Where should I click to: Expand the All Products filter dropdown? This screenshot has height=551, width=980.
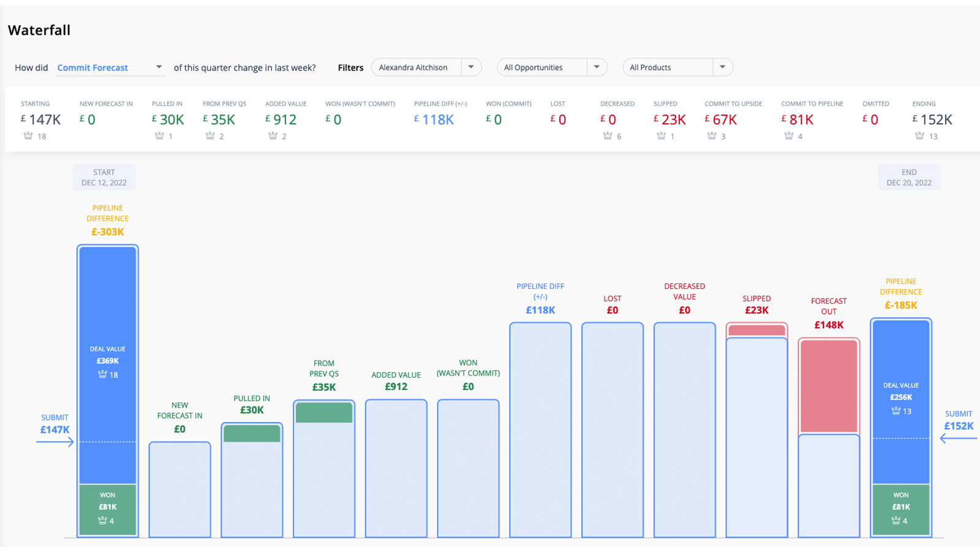tap(723, 67)
